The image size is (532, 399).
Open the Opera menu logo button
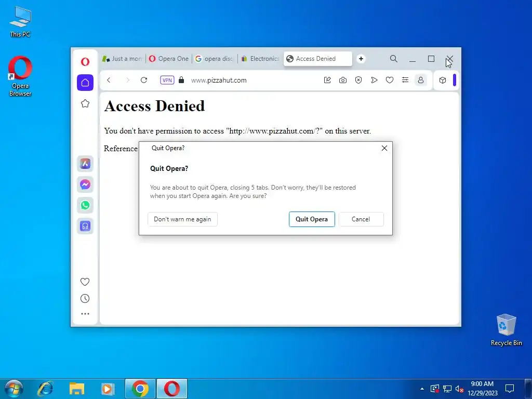[85, 62]
